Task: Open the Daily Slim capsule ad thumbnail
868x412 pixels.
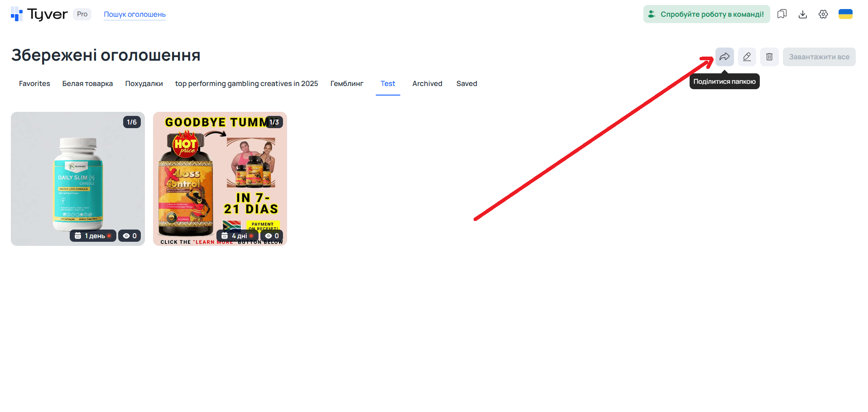Action: click(x=78, y=179)
